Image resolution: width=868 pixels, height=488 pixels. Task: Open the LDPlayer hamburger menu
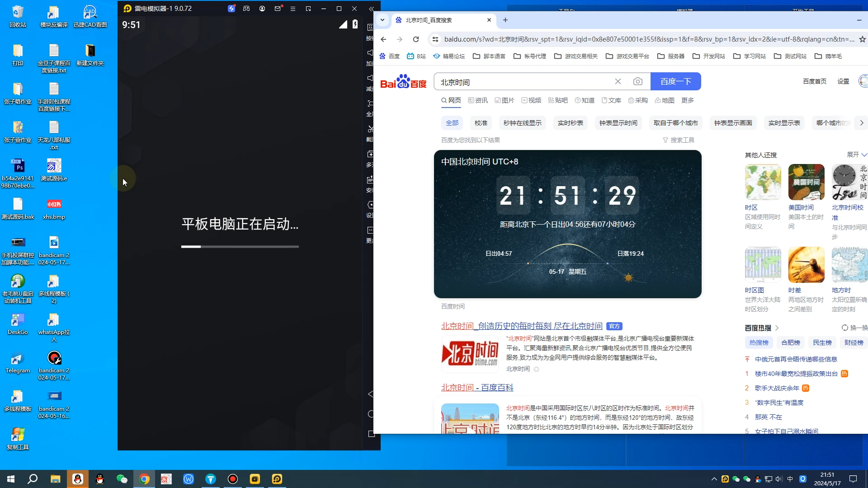(293, 9)
